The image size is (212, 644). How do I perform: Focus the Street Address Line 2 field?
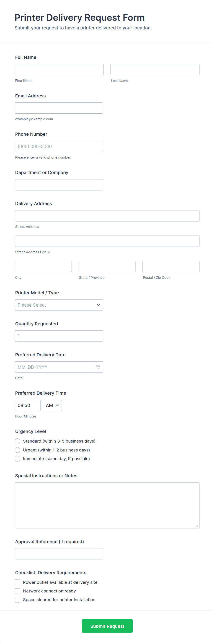click(107, 241)
